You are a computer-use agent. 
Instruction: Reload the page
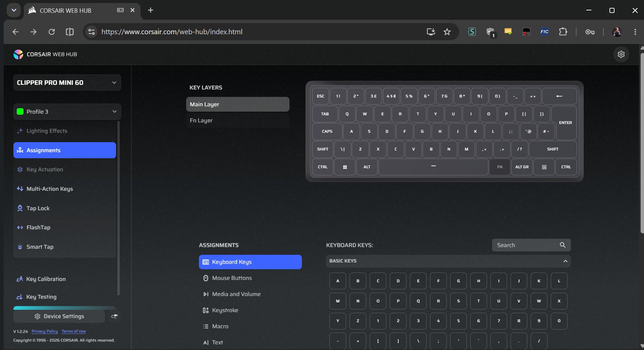click(x=52, y=32)
